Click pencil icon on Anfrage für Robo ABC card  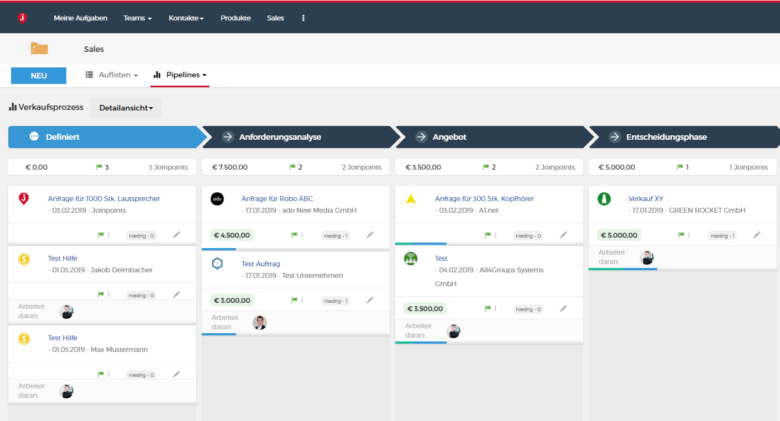tap(370, 235)
